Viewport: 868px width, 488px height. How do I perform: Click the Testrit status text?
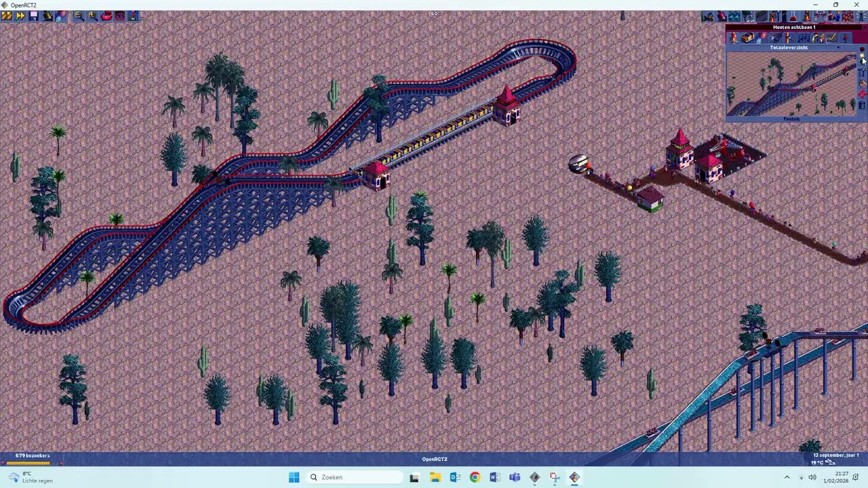(791, 119)
